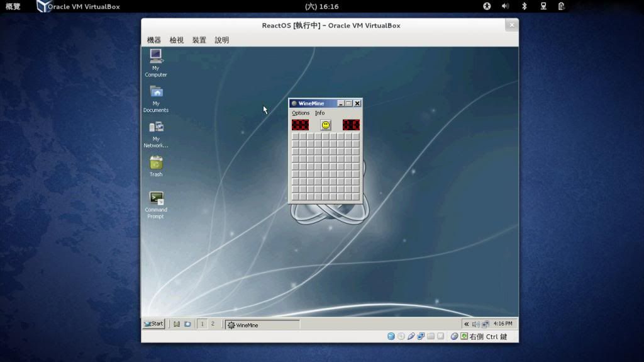
Task: Select the My Network desktop icon
Action: pos(156,134)
